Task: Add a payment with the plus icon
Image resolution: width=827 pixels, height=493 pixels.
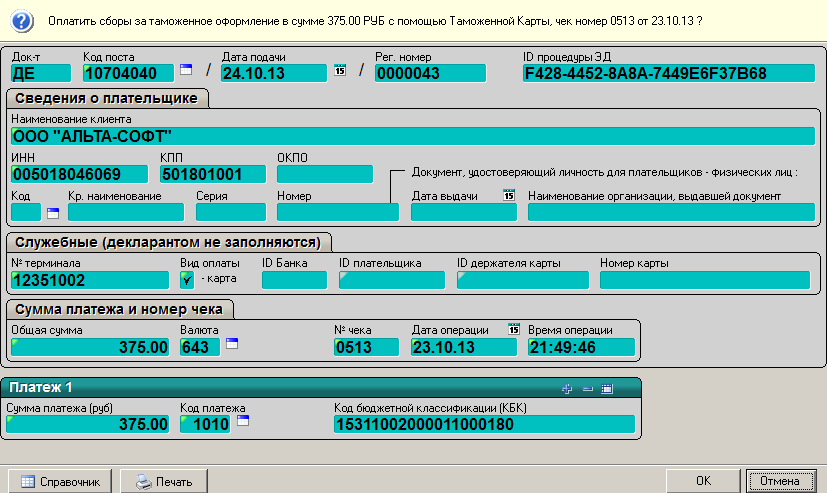Action: (567, 388)
